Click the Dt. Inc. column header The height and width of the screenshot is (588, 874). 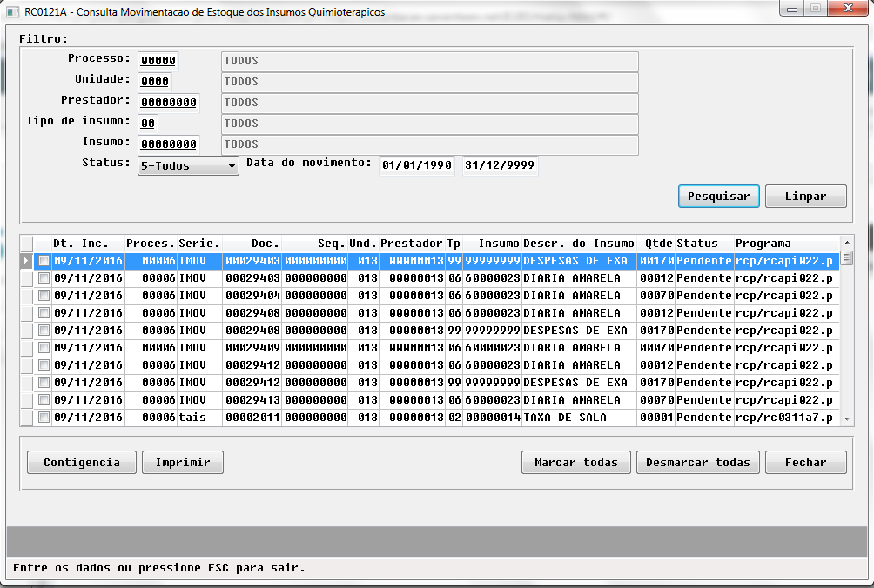(88, 244)
